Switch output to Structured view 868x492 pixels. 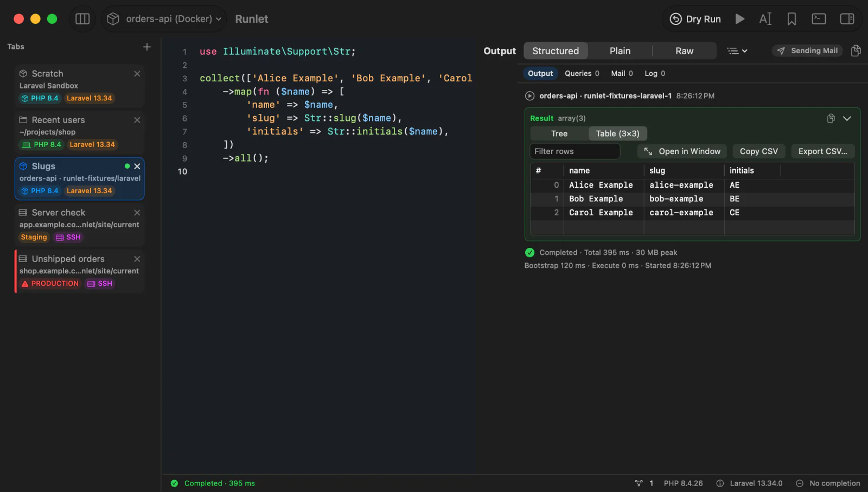[x=556, y=51]
